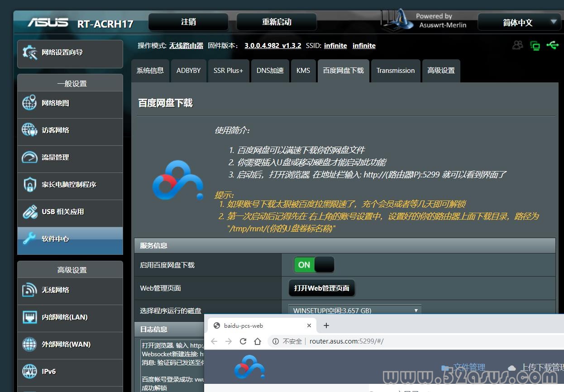This screenshot has width=564, height=392.
Task: Open the KMS tab
Action: pyautogui.click(x=303, y=71)
